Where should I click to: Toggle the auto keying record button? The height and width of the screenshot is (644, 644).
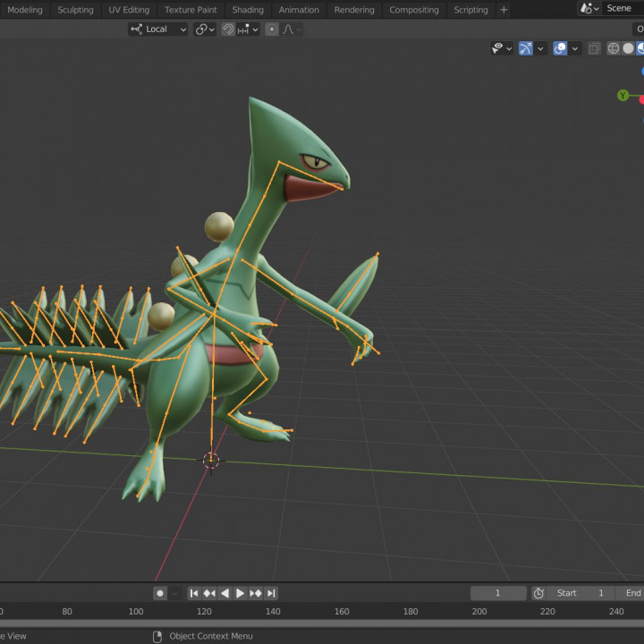point(160,593)
